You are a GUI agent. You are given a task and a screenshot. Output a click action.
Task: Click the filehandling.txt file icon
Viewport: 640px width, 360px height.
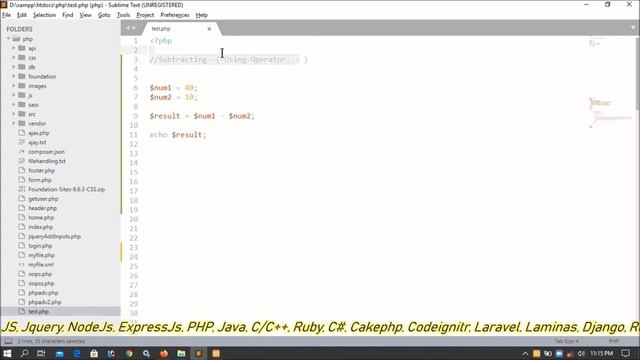coord(22,161)
